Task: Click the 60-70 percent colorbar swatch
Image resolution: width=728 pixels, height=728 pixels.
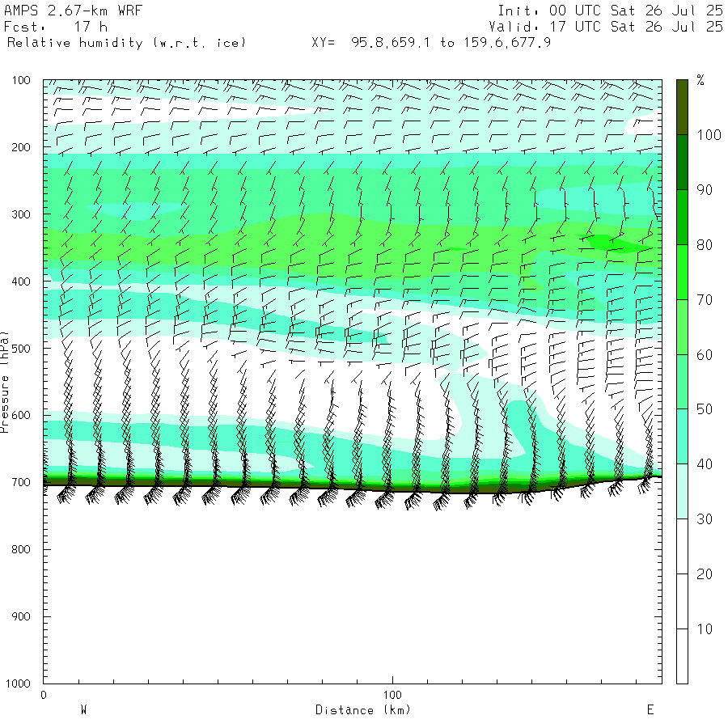Action: [682, 327]
